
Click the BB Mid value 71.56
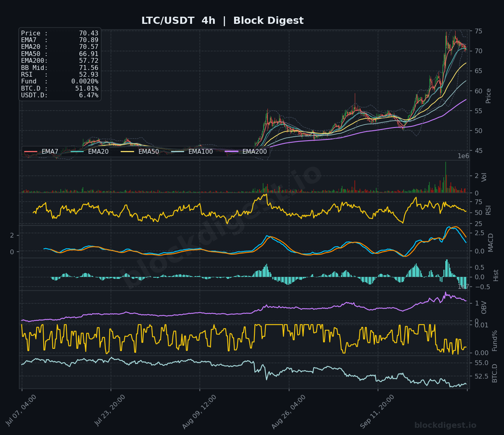tap(88, 68)
